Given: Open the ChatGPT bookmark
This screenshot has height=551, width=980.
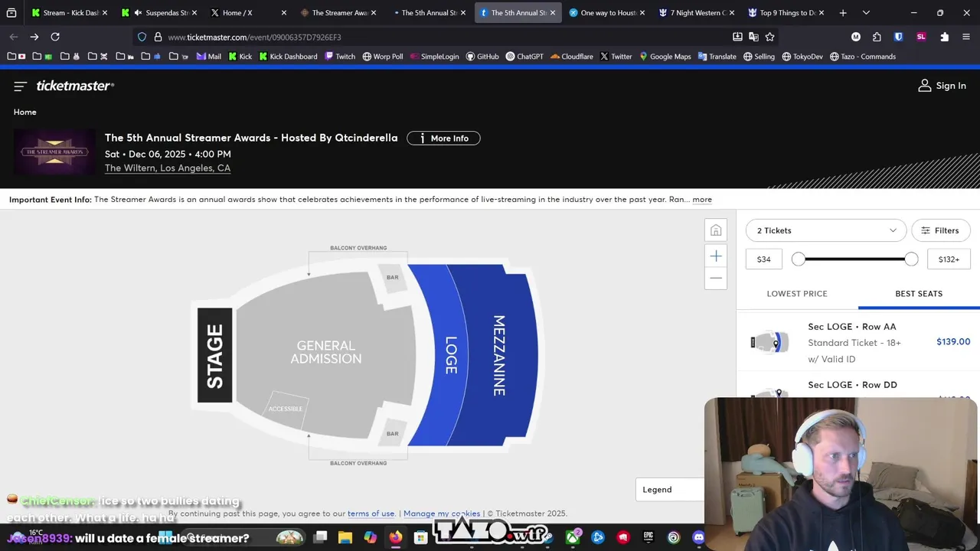Looking at the screenshot, I should [524, 57].
